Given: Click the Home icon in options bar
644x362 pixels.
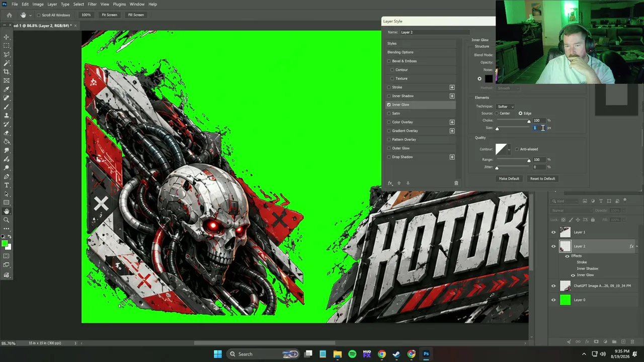Looking at the screenshot, I should tap(9, 15).
